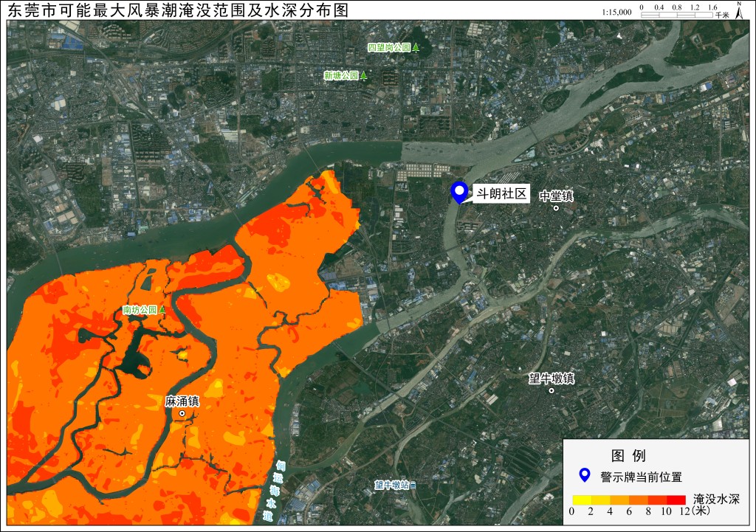Click the dot marker below 望牛墩镇
The height and width of the screenshot is (532, 756).
[x=551, y=390]
